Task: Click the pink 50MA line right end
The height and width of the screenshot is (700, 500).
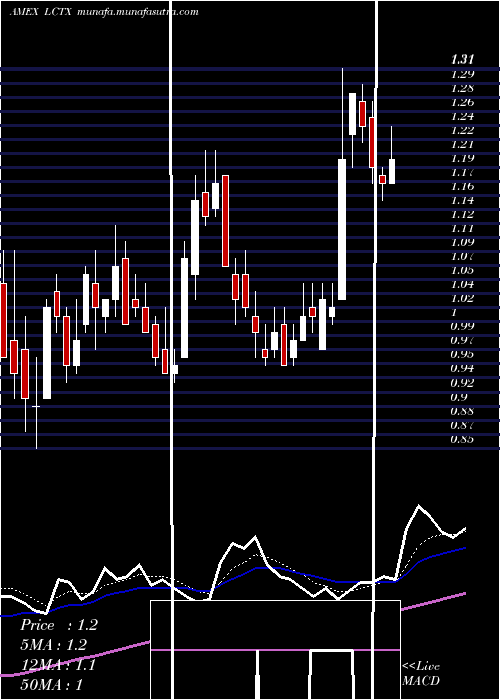Action: (465, 593)
